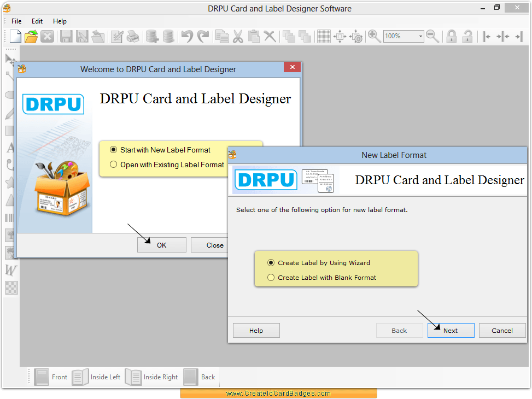Switch to the Inside Right page tab
This screenshot has height=399, width=532.
pos(151,377)
